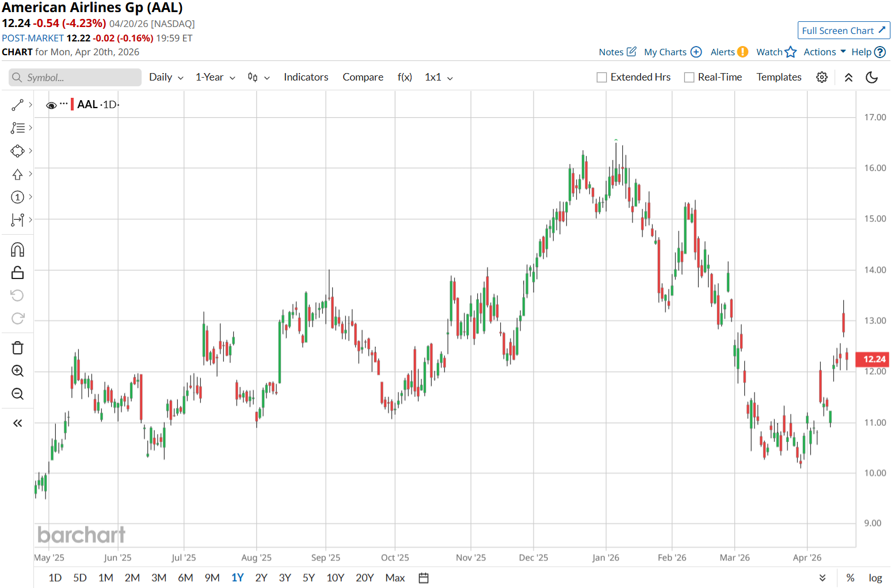
Task: Open the Notes editor
Action: (x=618, y=52)
